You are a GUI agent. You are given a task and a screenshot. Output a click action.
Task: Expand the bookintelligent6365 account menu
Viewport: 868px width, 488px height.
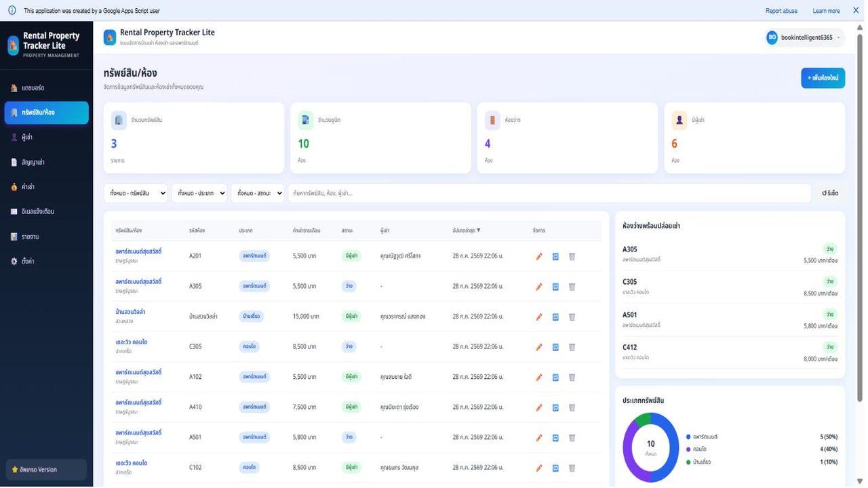pos(805,38)
